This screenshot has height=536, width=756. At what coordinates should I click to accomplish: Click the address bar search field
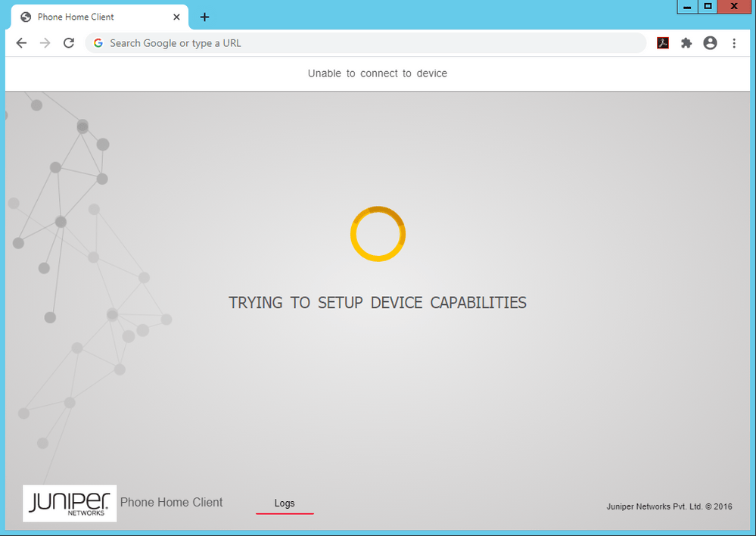303,43
